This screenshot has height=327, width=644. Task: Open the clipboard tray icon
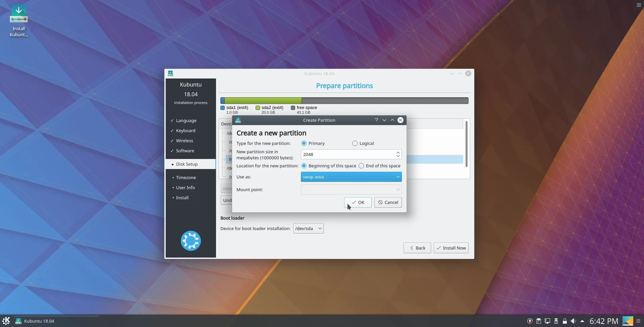[539, 321]
